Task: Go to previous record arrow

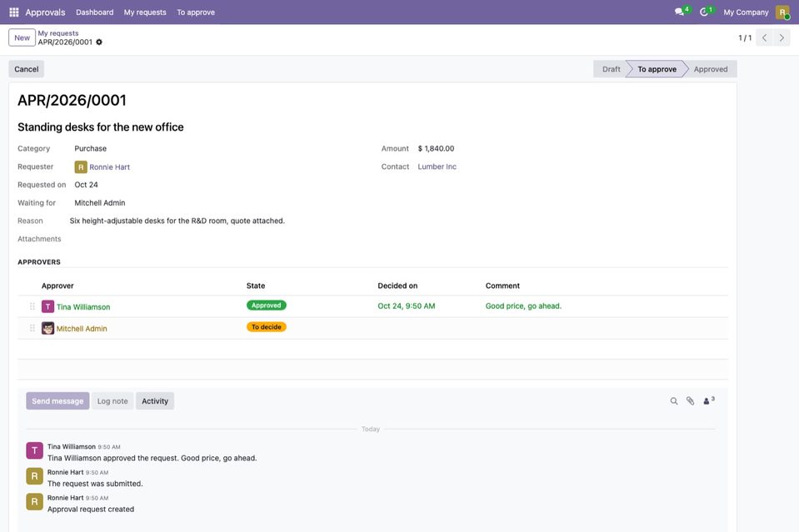Action: tap(764, 37)
